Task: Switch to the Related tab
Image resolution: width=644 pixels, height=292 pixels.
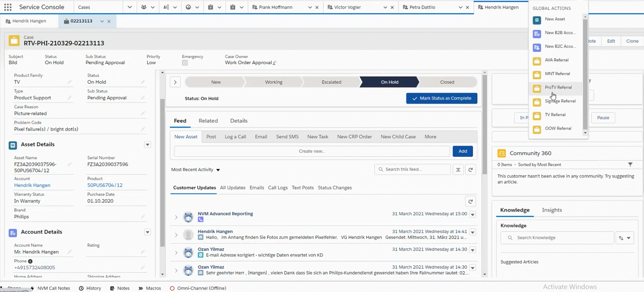Action: (x=208, y=121)
